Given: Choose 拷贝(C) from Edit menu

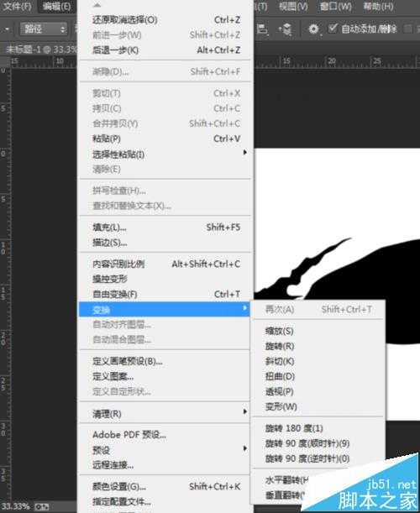Looking at the screenshot, I should click(165, 108).
